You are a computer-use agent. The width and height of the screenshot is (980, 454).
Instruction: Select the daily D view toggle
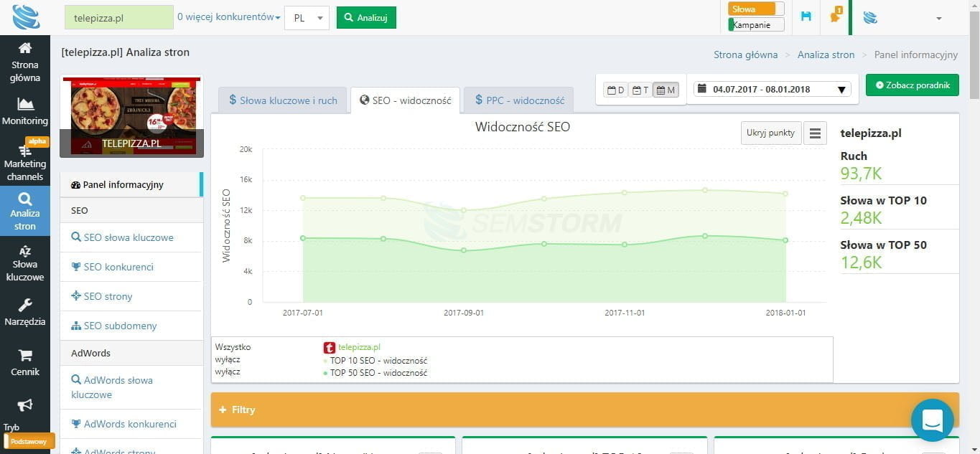coord(616,90)
